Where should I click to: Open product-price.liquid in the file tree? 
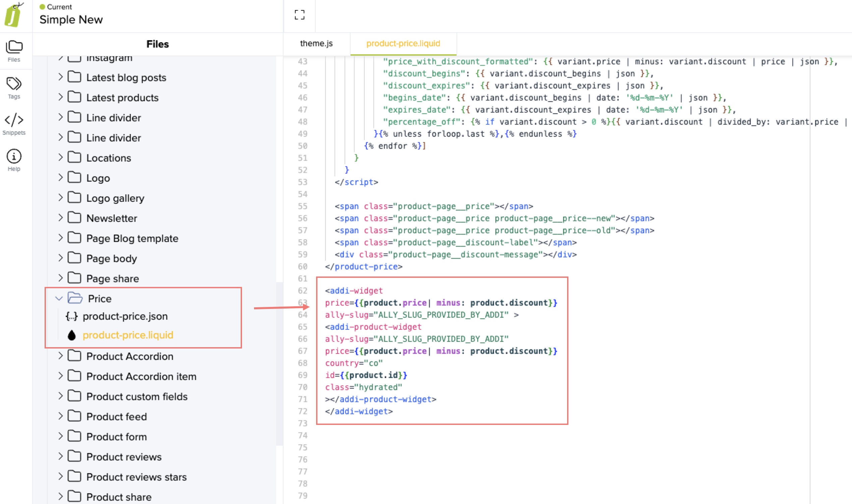128,335
